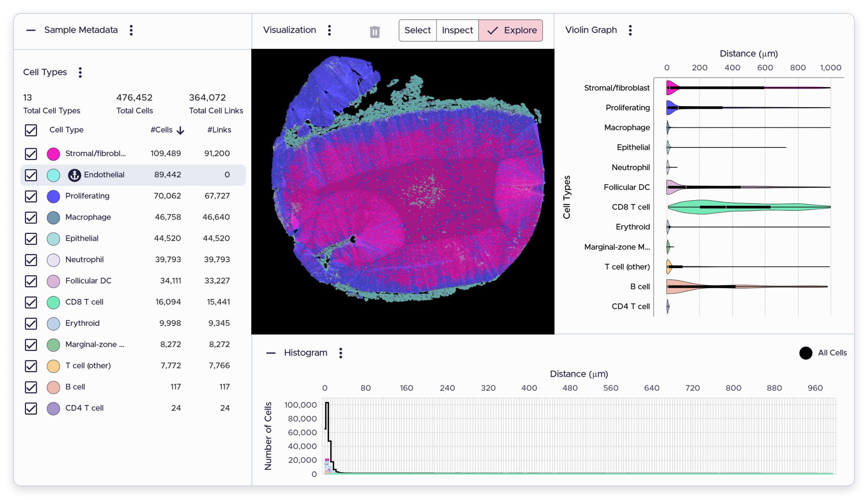Open Cell Types three-dot options menu
Viewport: 868px width, 500px height.
pyautogui.click(x=80, y=73)
